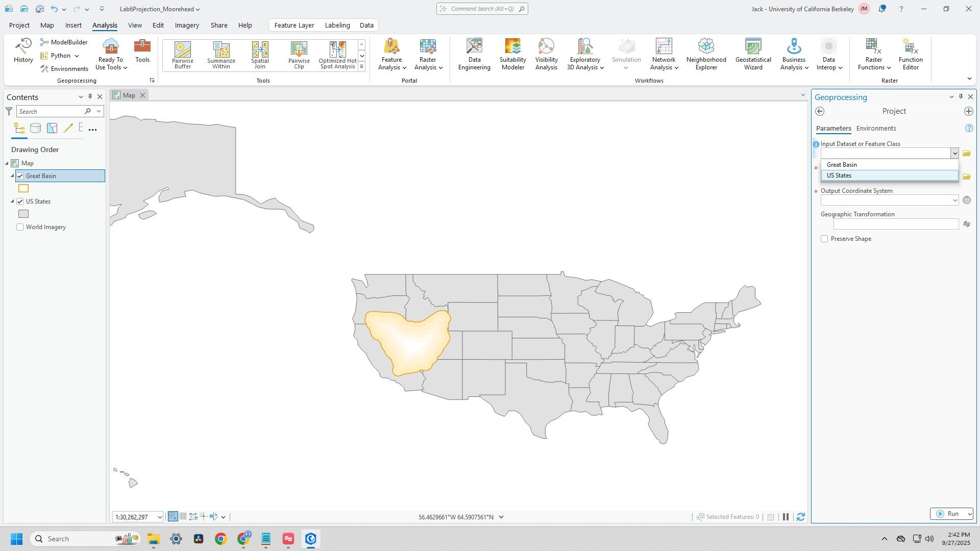Open the coordinate system globe picker
The width and height of the screenshot is (980, 551).
point(967,201)
